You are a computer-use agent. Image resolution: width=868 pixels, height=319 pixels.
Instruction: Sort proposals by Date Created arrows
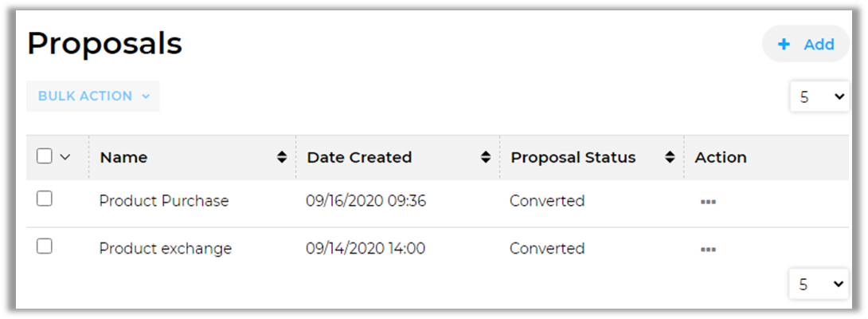point(486,158)
